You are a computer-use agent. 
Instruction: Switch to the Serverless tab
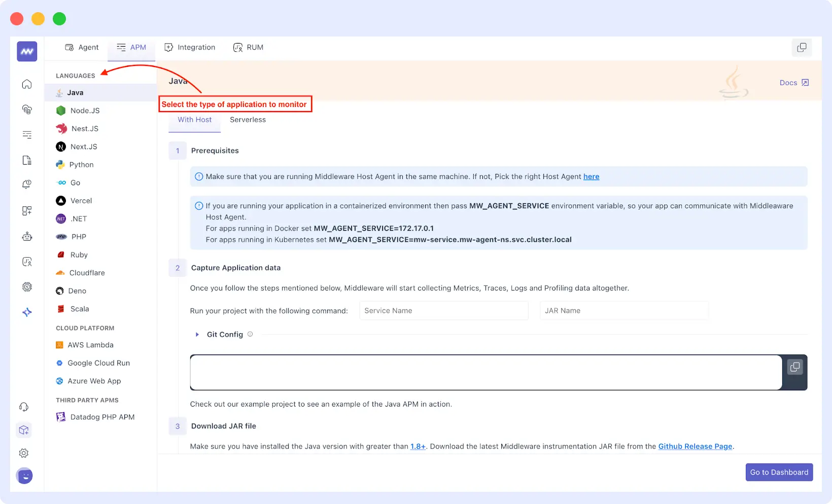(x=248, y=120)
